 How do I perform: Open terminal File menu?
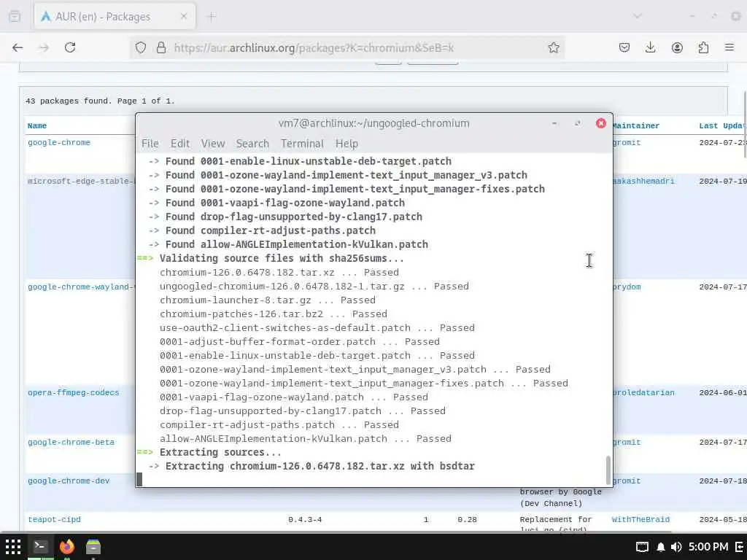coord(150,144)
